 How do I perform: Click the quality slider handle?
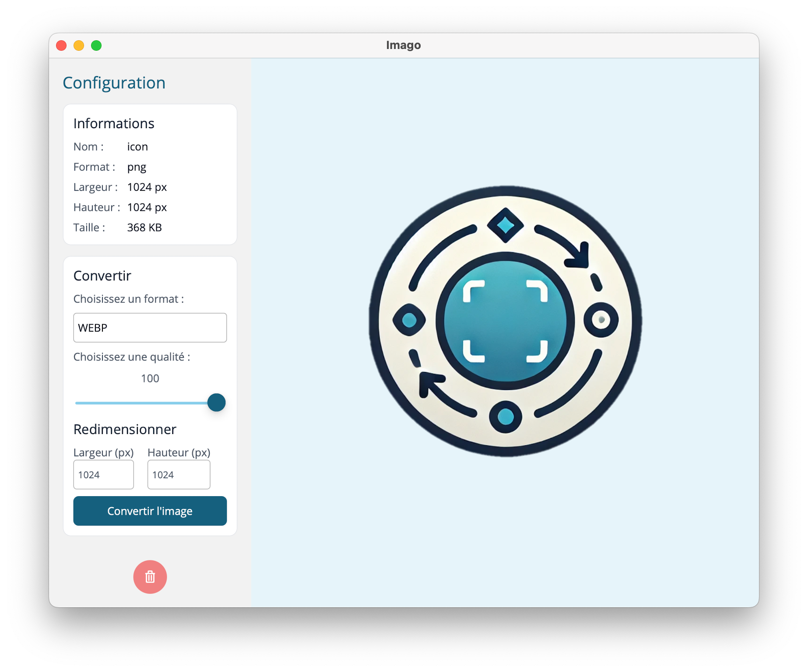216,402
